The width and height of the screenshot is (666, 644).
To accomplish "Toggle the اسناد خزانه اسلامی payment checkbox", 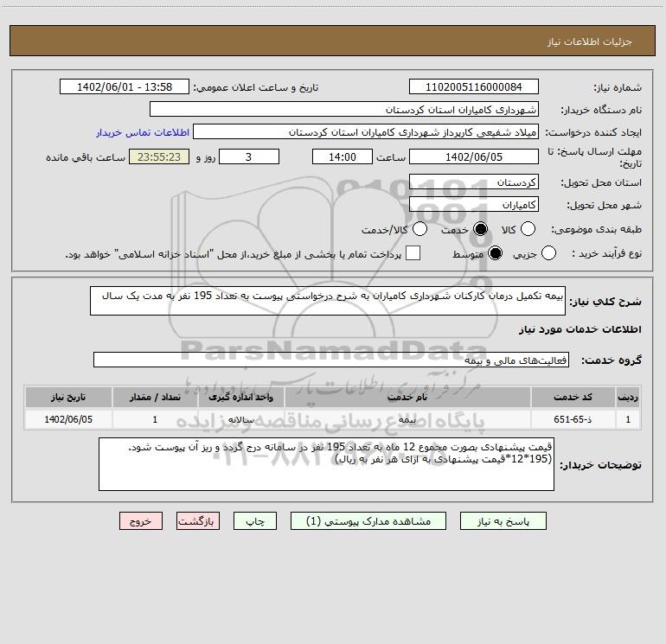I will point(413,253).
